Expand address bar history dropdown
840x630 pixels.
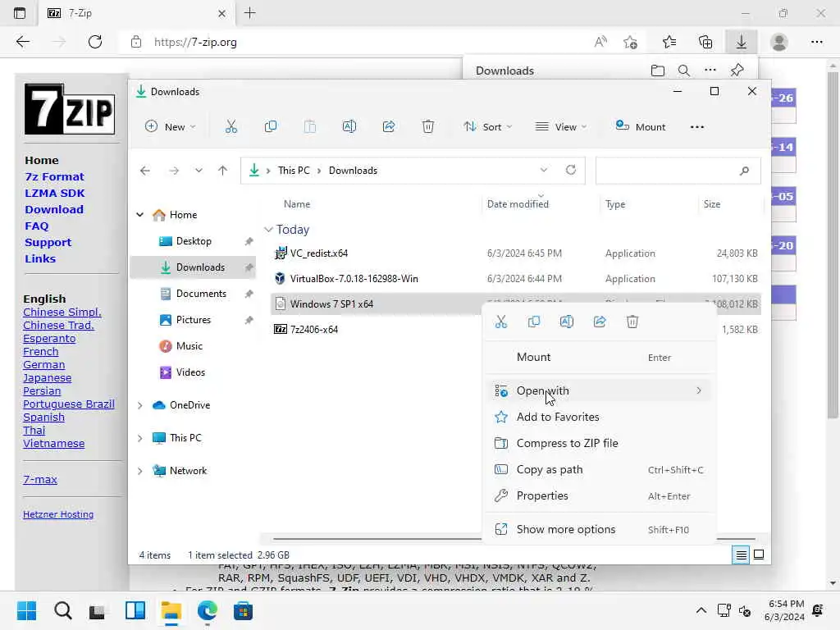(x=544, y=170)
